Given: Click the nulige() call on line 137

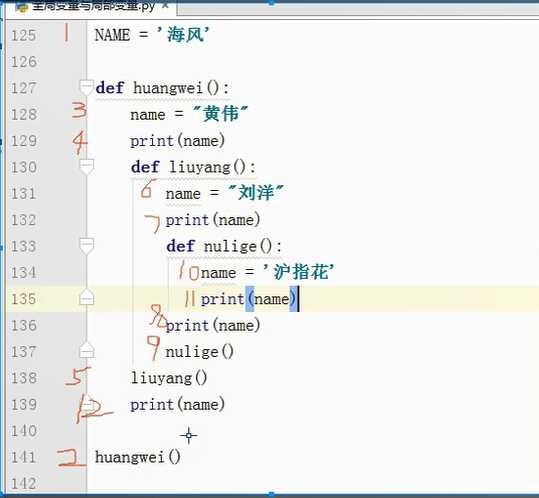Looking at the screenshot, I should click(x=199, y=352).
